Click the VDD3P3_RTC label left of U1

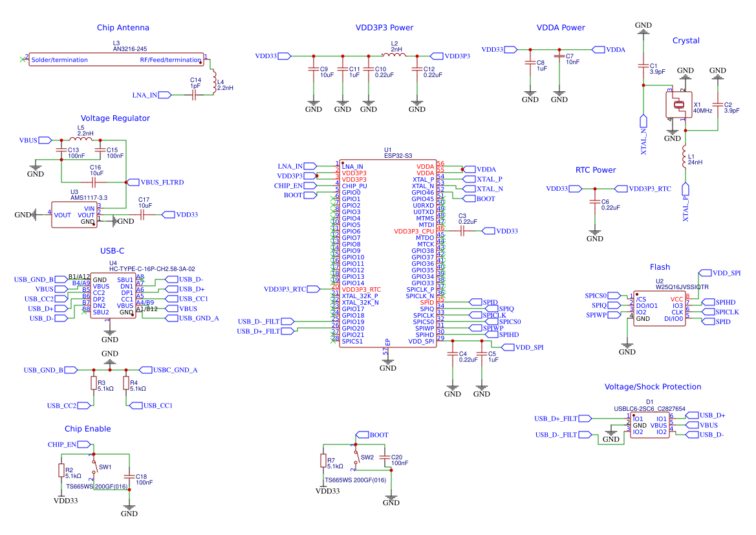(291, 289)
